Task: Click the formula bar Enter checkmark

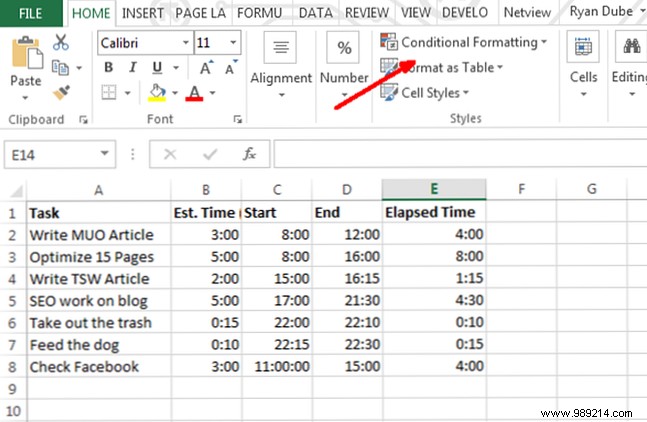Action: click(x=210, y=154)
